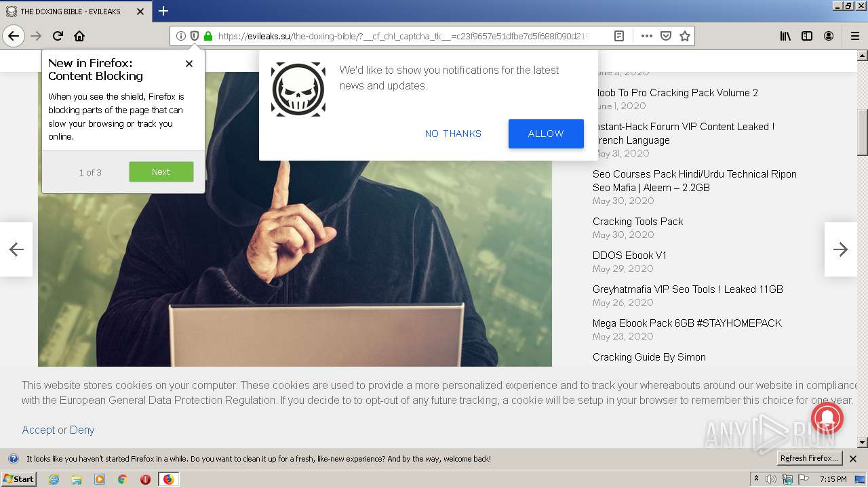The height and width of the screenshot is (488, 868).
Task: Close THE DOXING BIBLE tab
Action: tap(140, 12)
